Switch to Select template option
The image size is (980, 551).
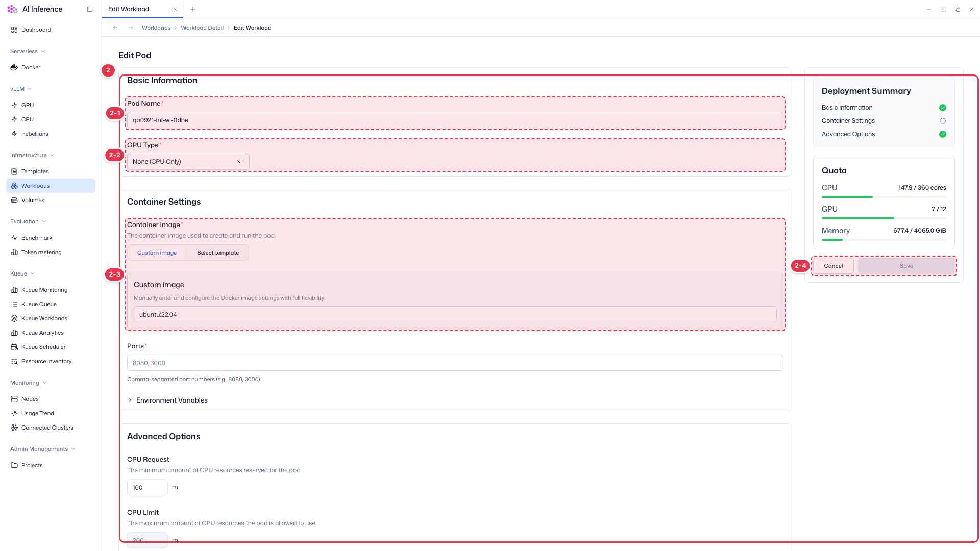[218, 253]
